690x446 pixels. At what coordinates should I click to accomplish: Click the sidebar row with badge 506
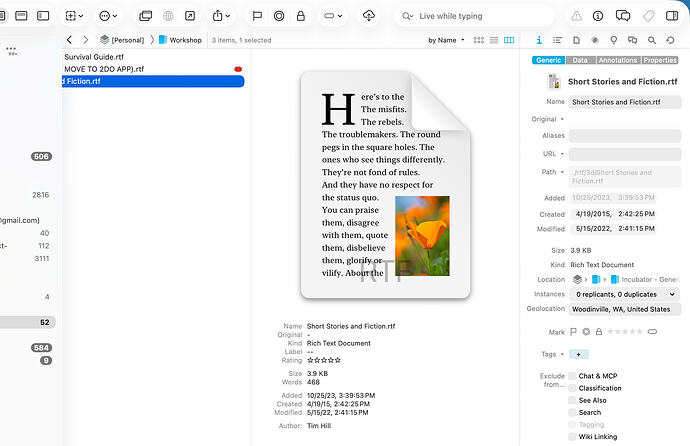point(28,157)
